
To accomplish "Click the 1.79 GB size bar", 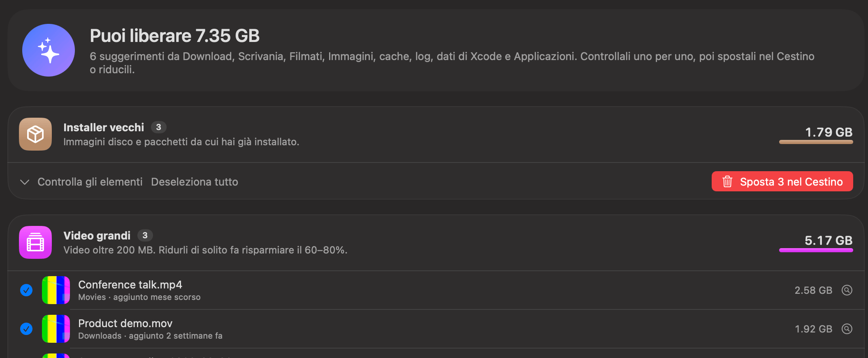I will (816, 142).
